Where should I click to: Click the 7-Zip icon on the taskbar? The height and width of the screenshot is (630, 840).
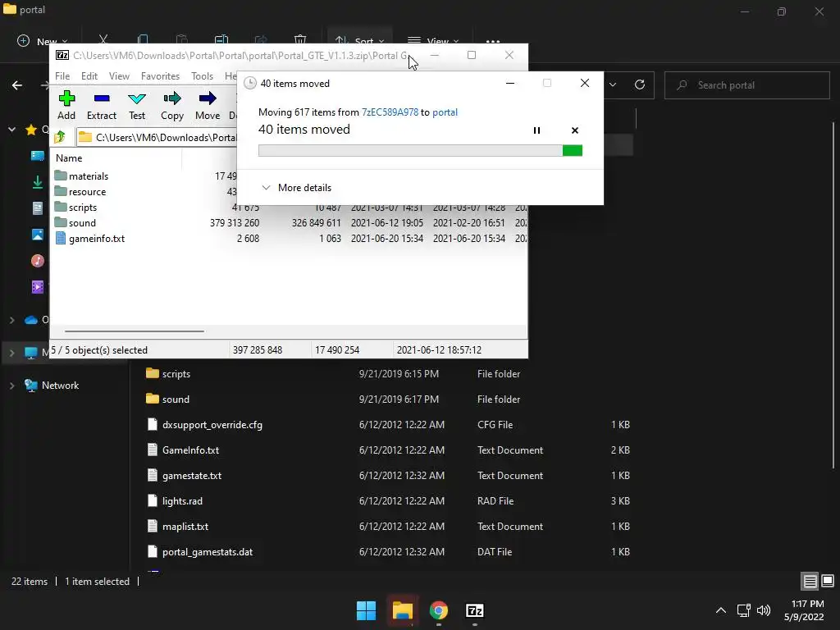pos(475,610)
